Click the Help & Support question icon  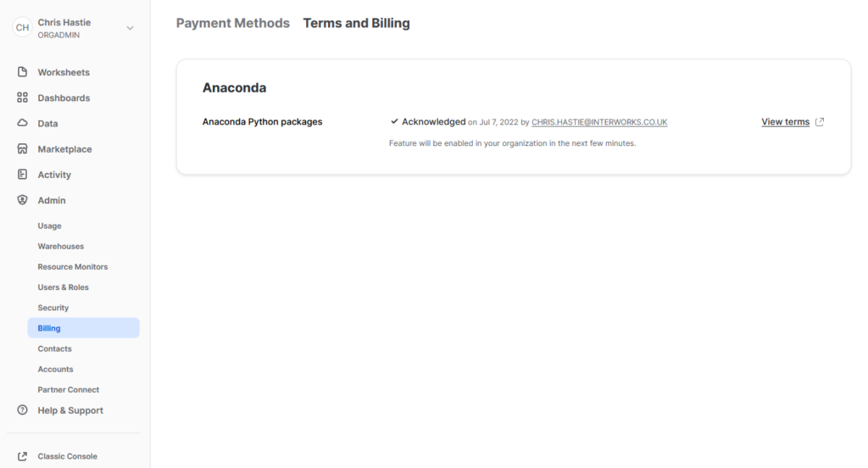click(x=23, y=410)
